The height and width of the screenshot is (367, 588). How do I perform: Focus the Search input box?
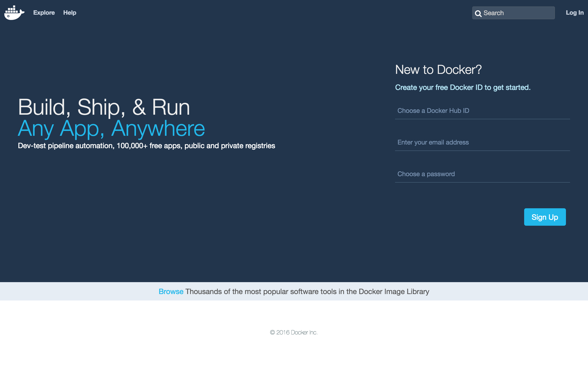tap(517, 13)
